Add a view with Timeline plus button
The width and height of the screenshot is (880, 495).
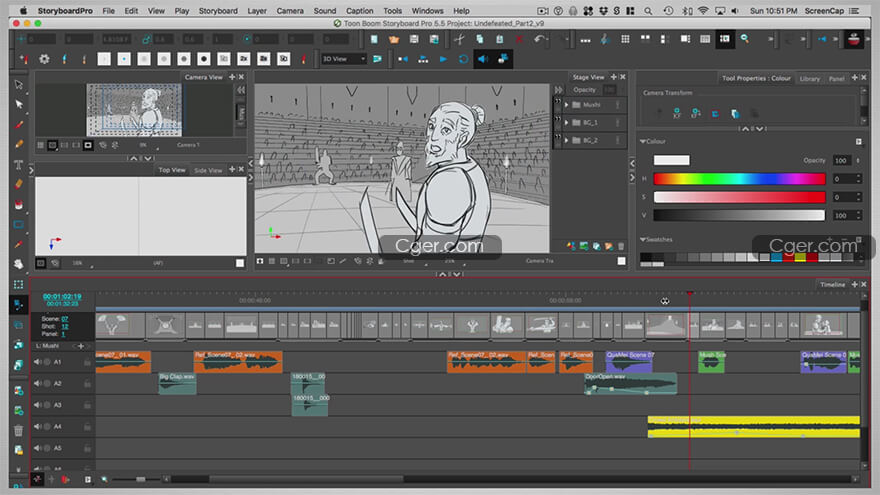click(x=854, y=285)
